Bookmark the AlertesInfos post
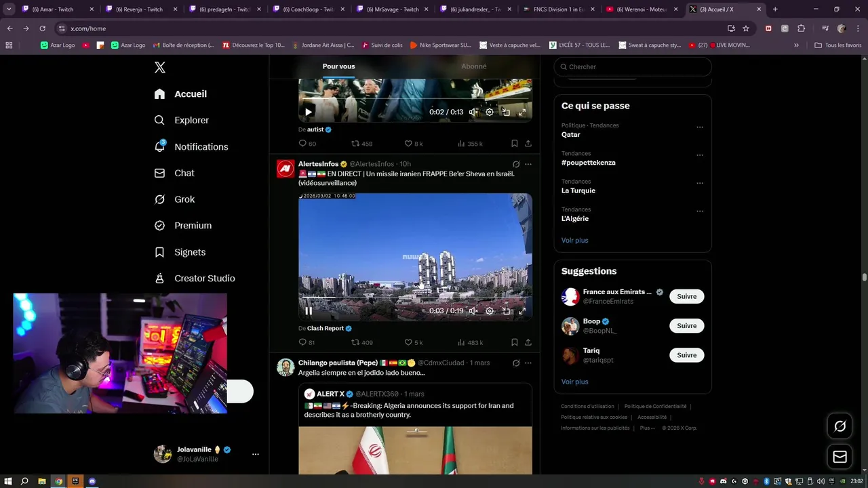868x488 pixels. (x=514, y=342)
